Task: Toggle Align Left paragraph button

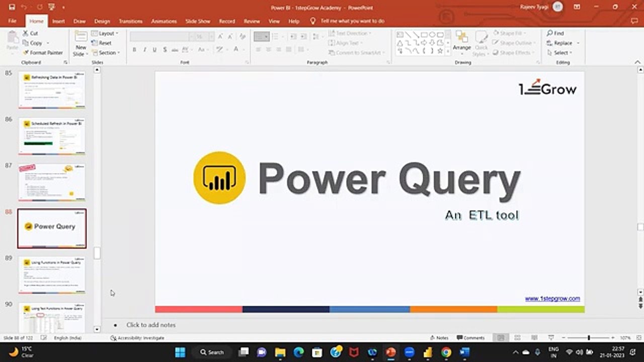Action: pyautogui.click(x=258, y=50)
